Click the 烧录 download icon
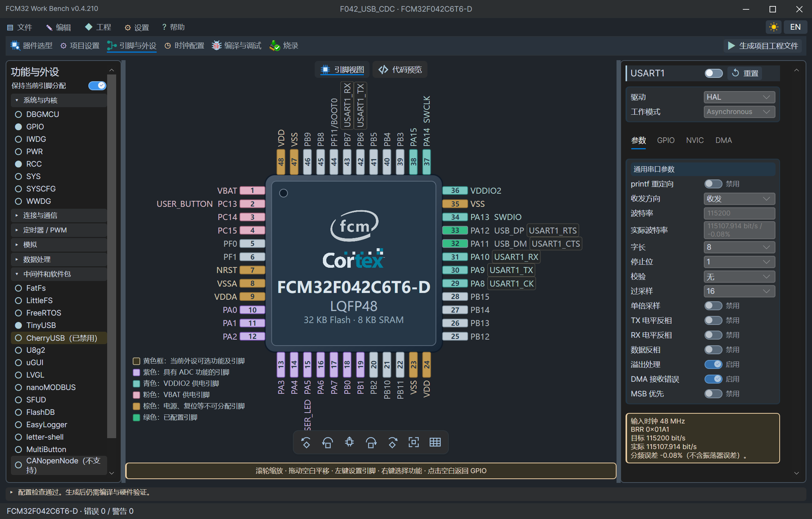The height and width of the screenshot is (519, 812). [x=275, y=46]
